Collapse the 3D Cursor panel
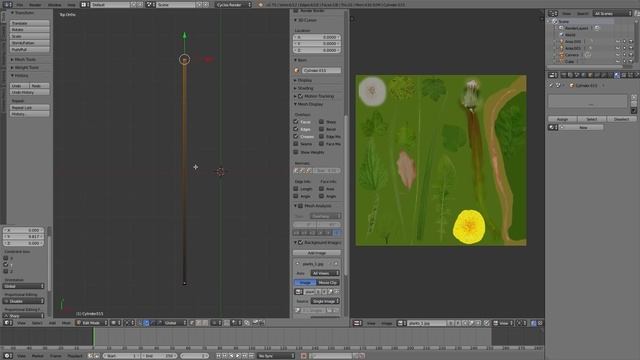The image size is (640, 360). (306, 20)
